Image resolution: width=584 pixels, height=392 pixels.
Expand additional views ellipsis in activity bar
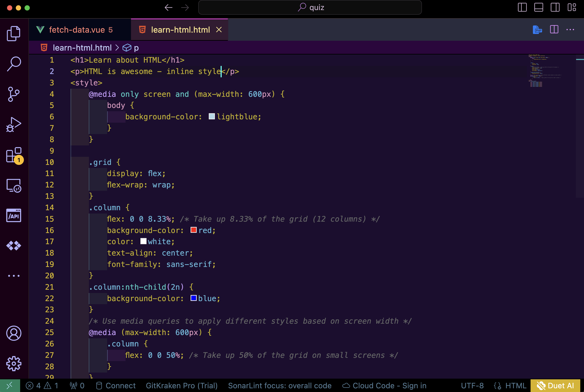click(x=14, y=276)
